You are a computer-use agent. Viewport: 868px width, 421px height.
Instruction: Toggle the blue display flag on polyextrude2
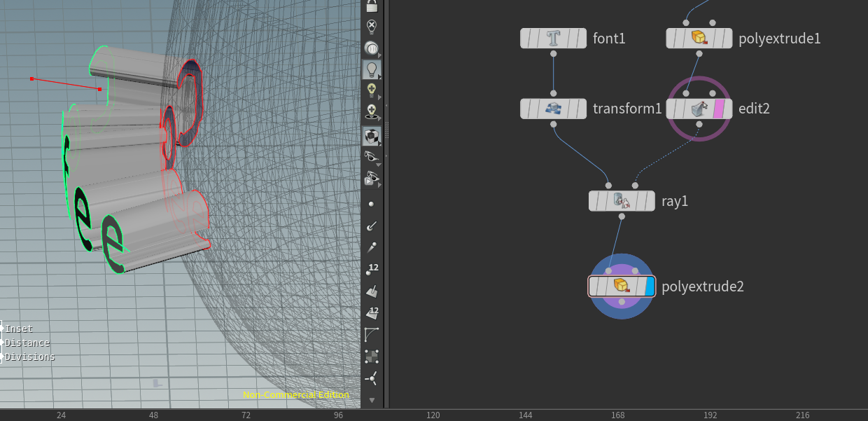pos(650,287)
